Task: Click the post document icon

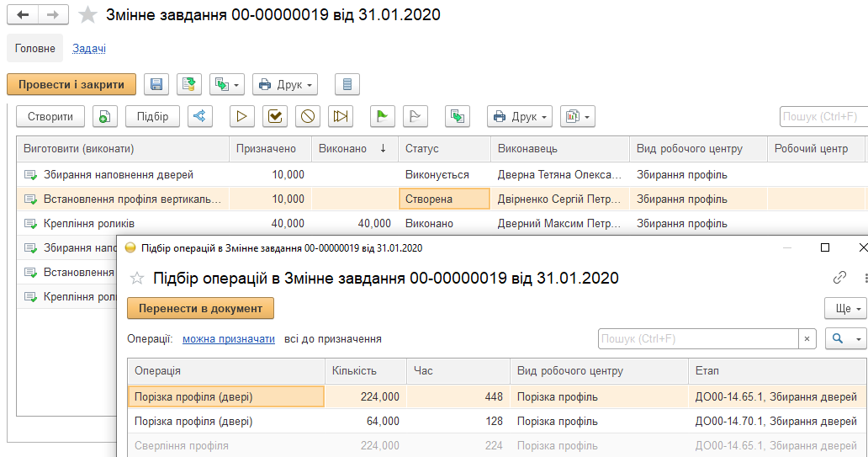Action: [x=188, y=84]
